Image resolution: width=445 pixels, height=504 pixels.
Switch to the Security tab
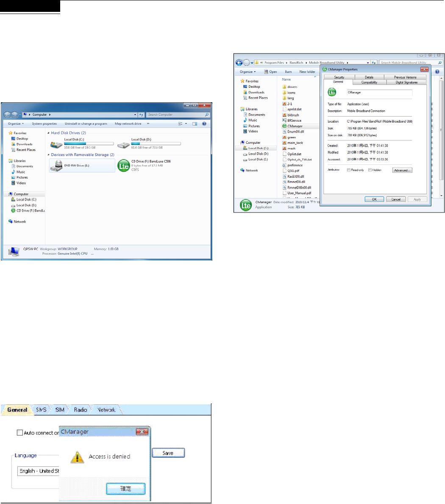click(x=339, y=77)
